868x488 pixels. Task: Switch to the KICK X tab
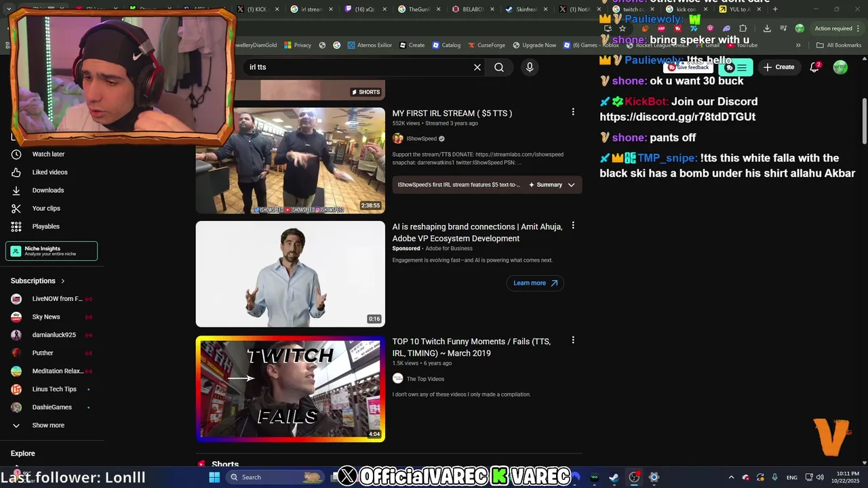(256, 9)
